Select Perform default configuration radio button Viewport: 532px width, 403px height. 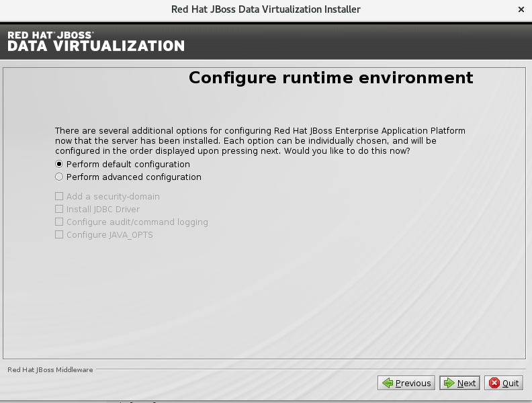(59, 164)
